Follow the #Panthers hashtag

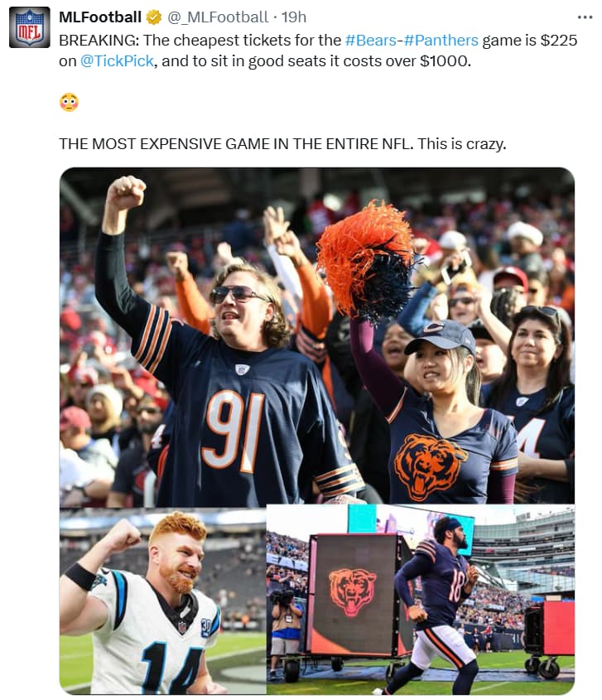point(441,41)
